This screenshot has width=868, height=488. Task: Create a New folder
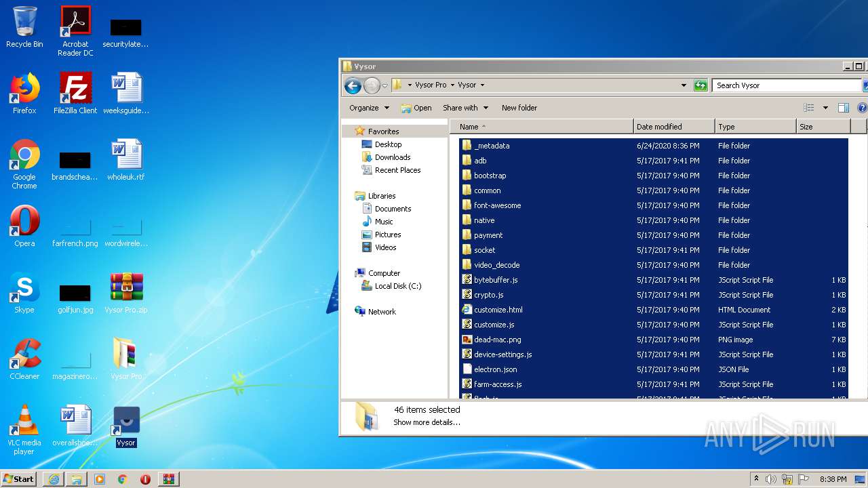click(x=519, y=108)
